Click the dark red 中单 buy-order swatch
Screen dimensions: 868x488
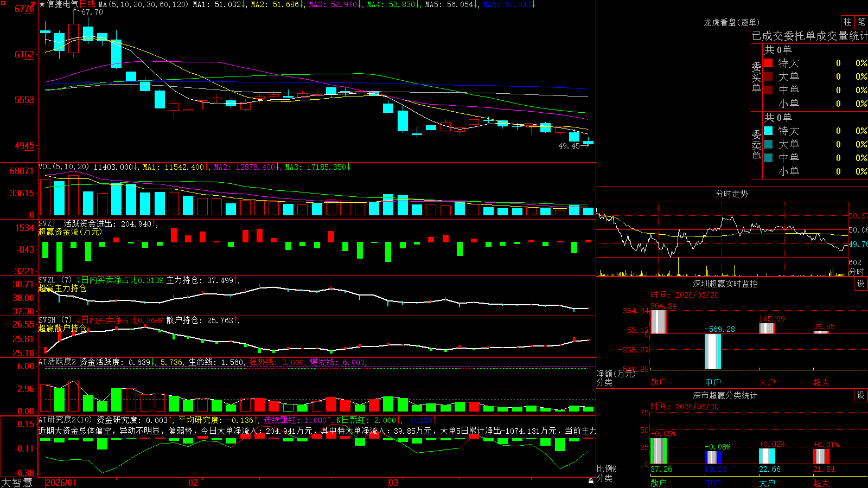pyautogui.click(x=768, y=90)
